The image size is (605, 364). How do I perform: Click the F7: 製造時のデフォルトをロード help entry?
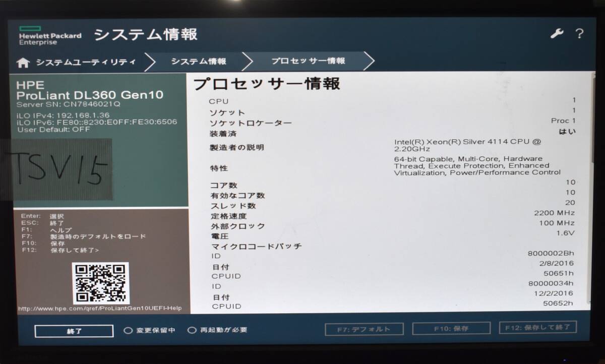84,236
